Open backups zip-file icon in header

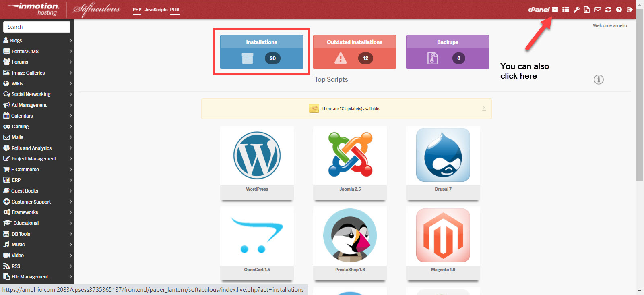point(587,10)
